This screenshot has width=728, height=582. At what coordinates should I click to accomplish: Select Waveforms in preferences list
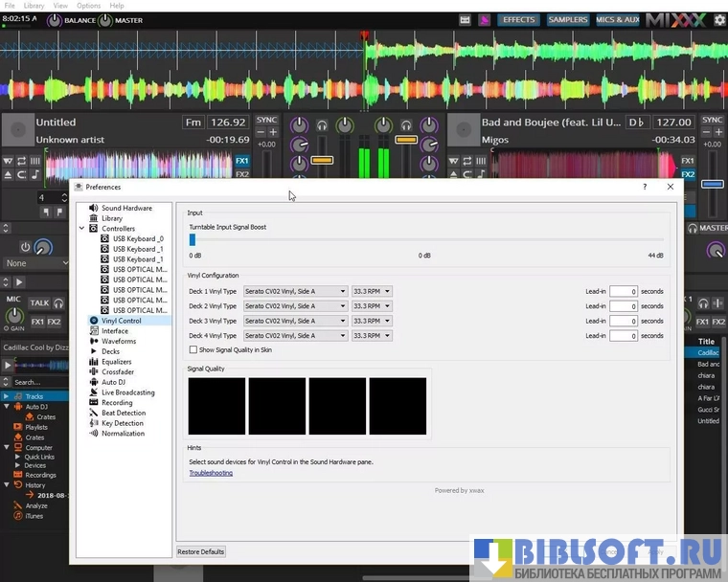[119, 341]
